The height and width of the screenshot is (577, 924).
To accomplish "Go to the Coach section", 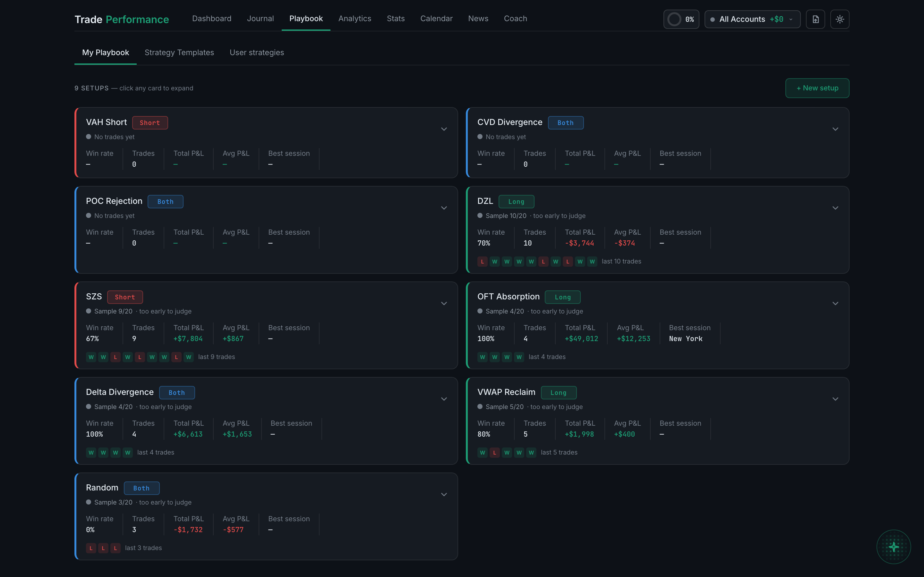I will pos(515,18).
